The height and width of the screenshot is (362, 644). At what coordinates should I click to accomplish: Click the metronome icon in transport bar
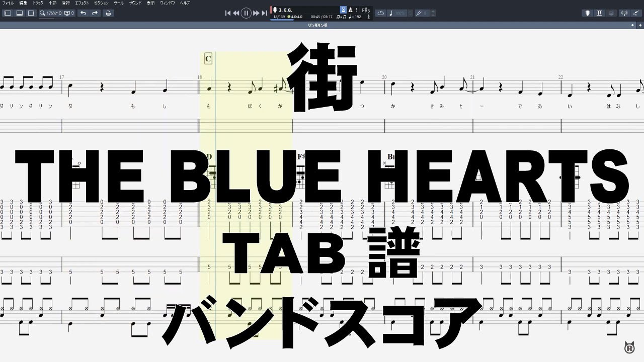coord(351,10)
